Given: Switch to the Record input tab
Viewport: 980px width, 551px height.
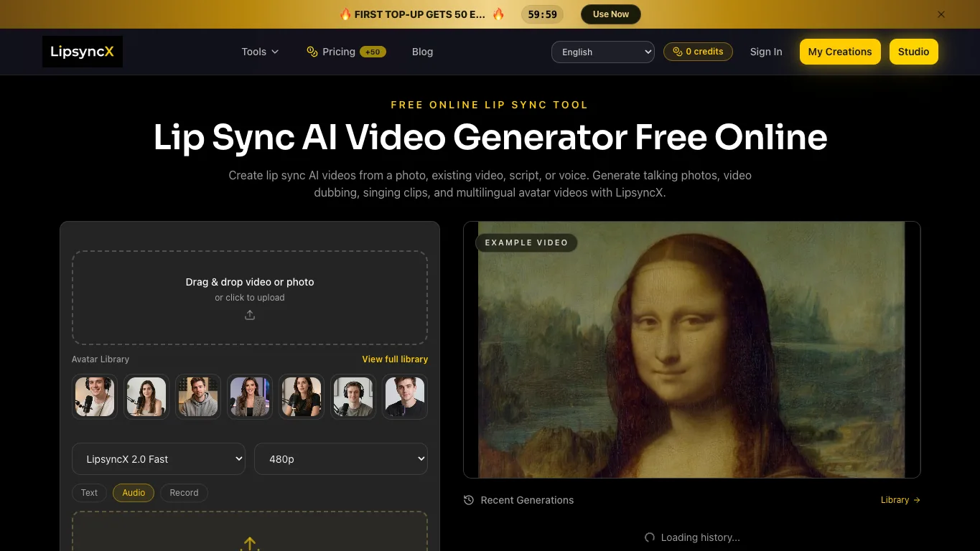Looking at the screenshot, I should (x=184, y=493).
